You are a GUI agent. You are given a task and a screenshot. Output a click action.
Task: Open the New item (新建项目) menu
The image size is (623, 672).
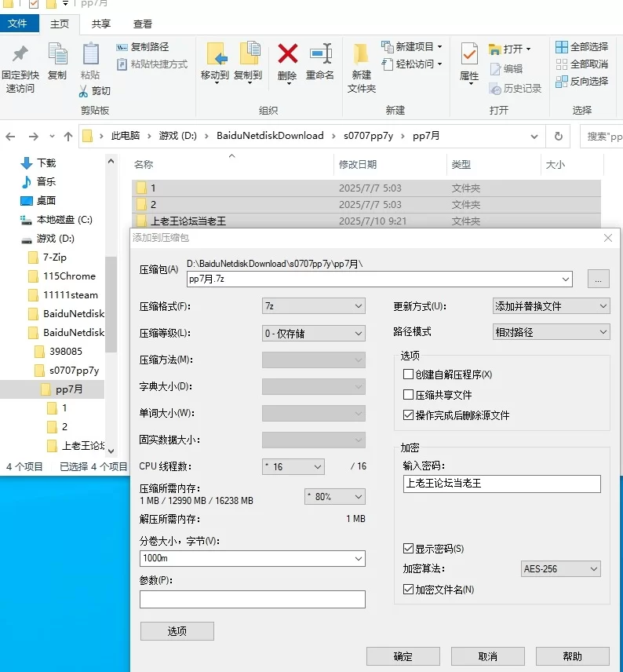(412, 46)
